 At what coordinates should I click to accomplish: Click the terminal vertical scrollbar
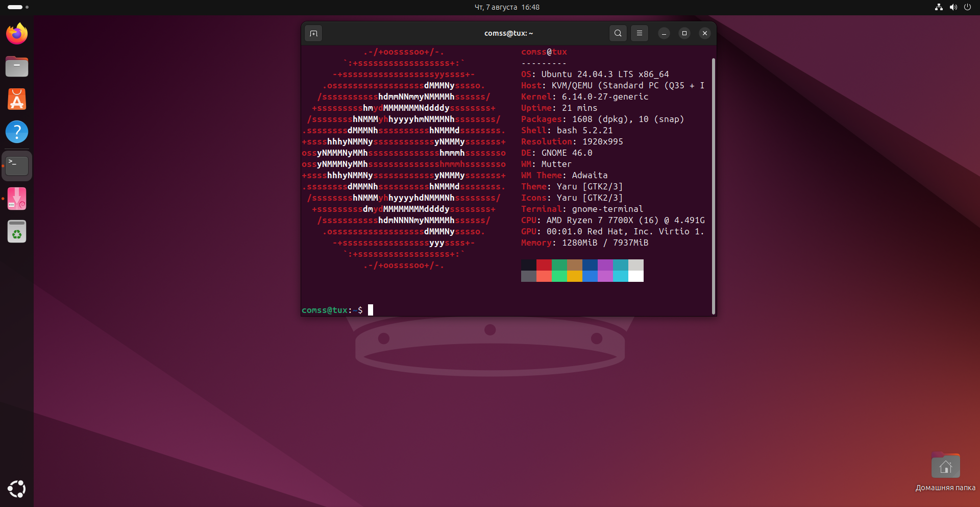point(713,186)
